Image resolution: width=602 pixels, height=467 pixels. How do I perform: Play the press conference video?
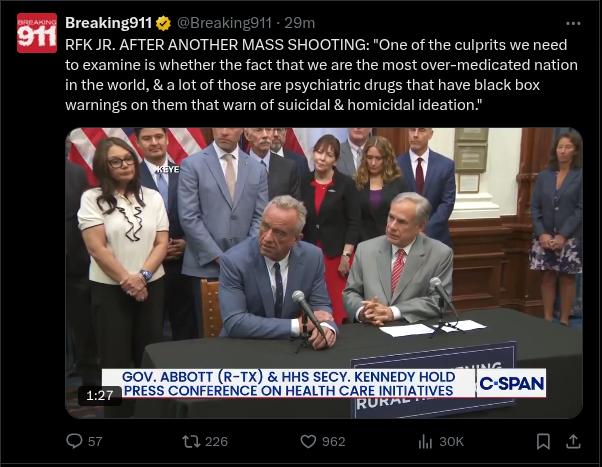pyautogui.click(x=324, y=273)
